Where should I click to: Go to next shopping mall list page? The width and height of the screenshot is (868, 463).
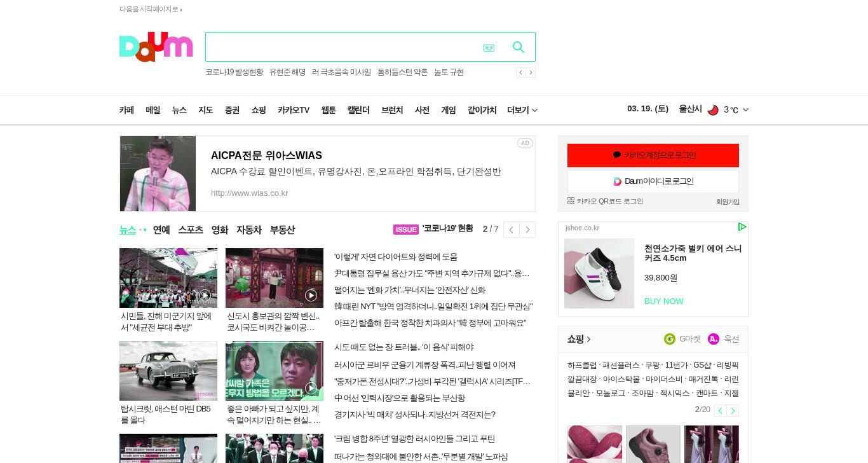(733, 410)
